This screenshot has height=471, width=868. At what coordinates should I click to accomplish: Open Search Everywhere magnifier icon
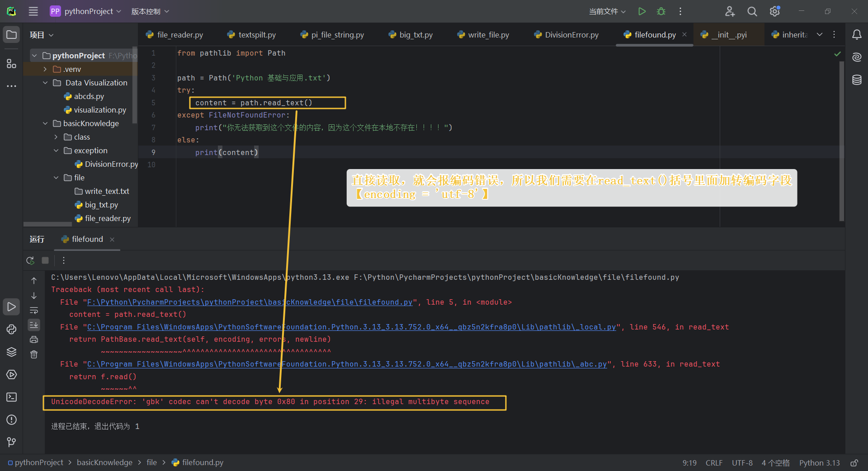(752, 11)
